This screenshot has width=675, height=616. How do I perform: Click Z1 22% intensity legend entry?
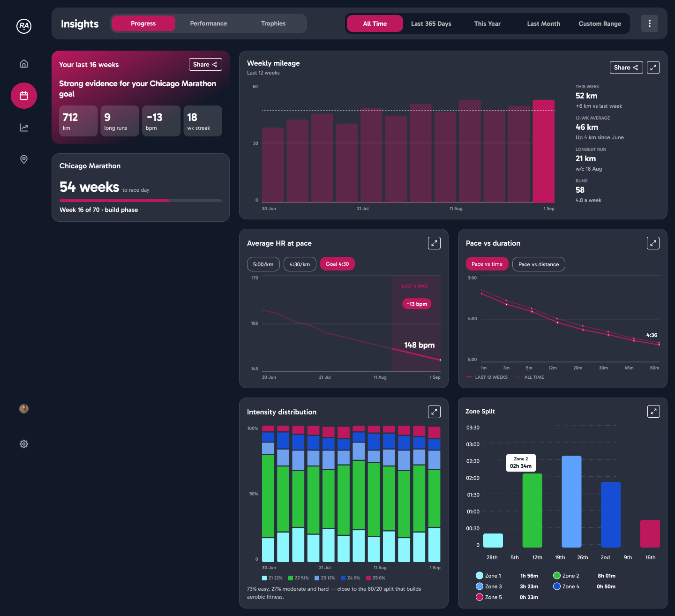click(272, 578)
